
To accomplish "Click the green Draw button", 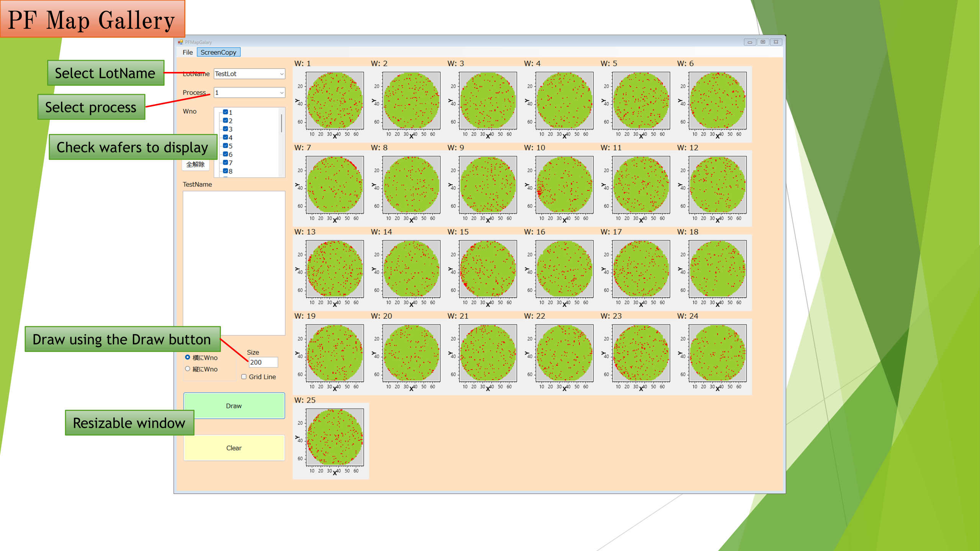I will [234, 406].
